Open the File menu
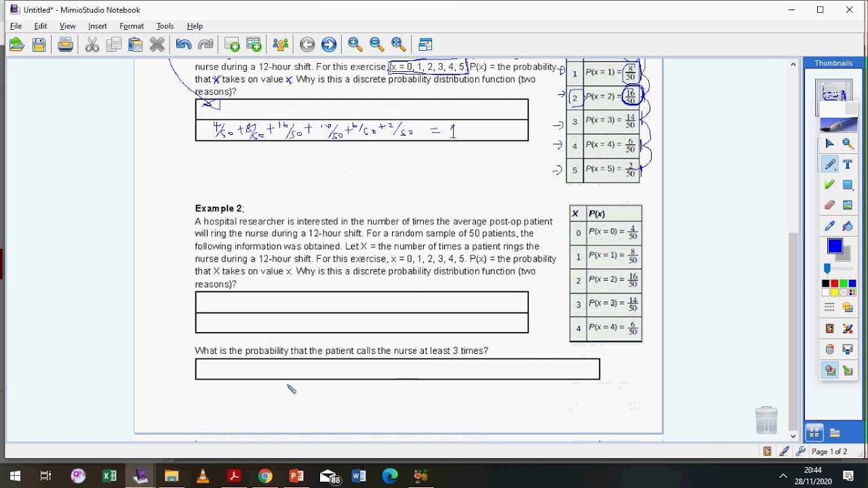This screenshot has width=868, height=488. point(16,26)
